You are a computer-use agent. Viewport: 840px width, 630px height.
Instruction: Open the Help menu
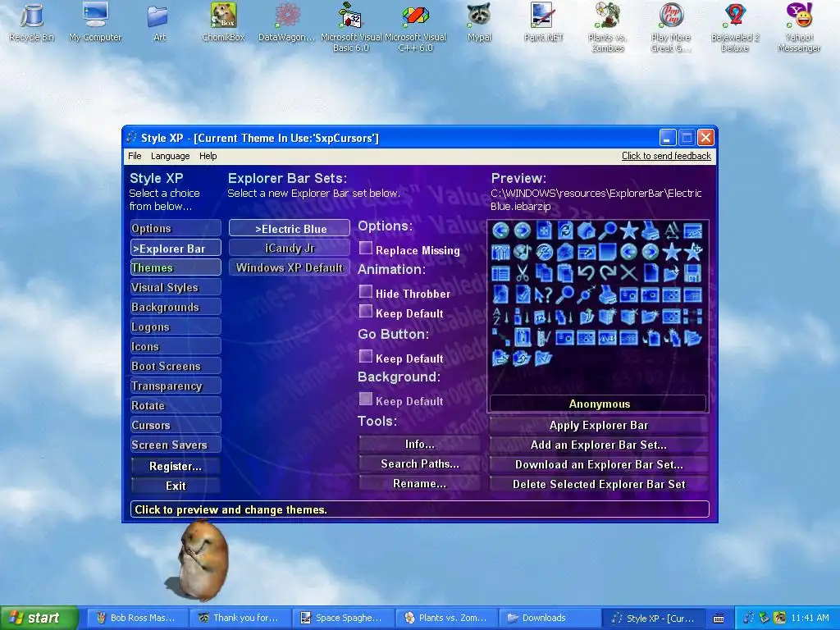click(208, 156)
